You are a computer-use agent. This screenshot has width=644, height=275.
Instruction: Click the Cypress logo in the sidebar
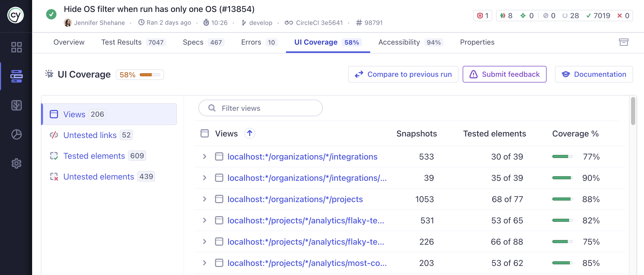pyautogui.click(x=16, y=15)
